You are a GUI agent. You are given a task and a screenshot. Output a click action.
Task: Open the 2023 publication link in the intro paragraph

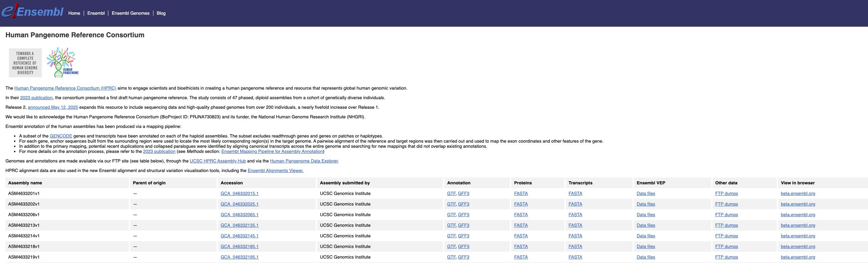37,98
